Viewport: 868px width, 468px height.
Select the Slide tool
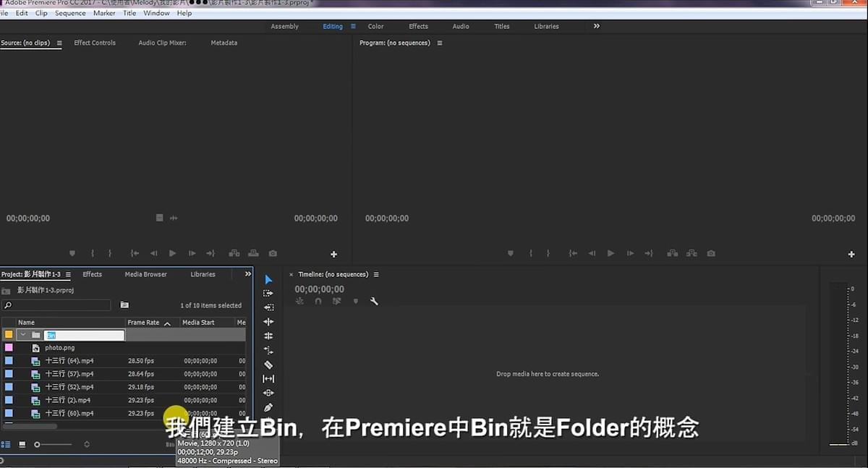268,393
